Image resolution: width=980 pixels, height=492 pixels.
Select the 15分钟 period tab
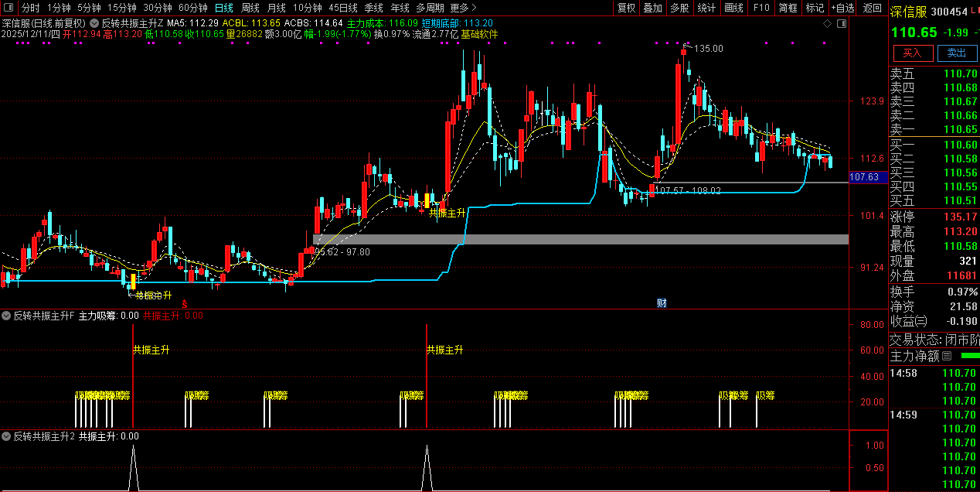[121, 8]
